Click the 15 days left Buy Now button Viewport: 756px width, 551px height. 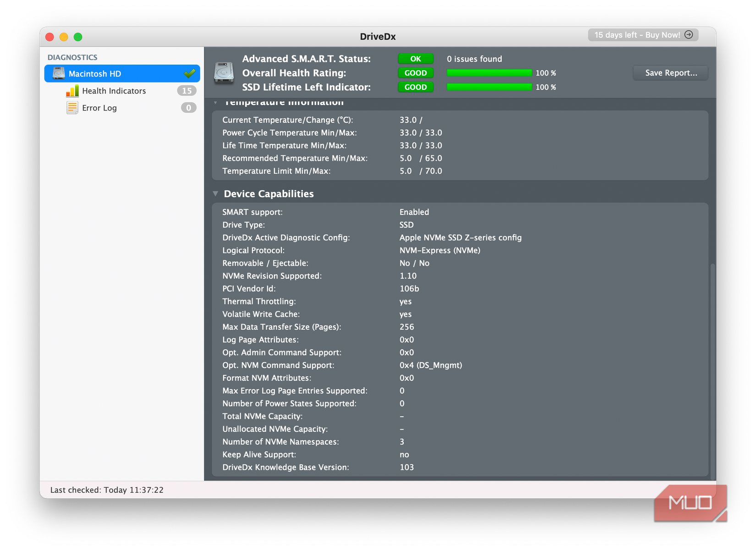tap(643, 35)
